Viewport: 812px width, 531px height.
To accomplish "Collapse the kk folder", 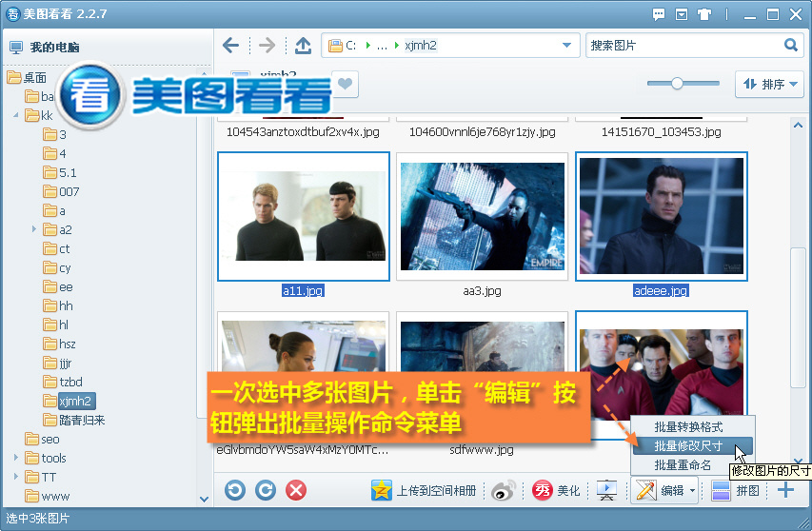I will click(x=15, y=115).
